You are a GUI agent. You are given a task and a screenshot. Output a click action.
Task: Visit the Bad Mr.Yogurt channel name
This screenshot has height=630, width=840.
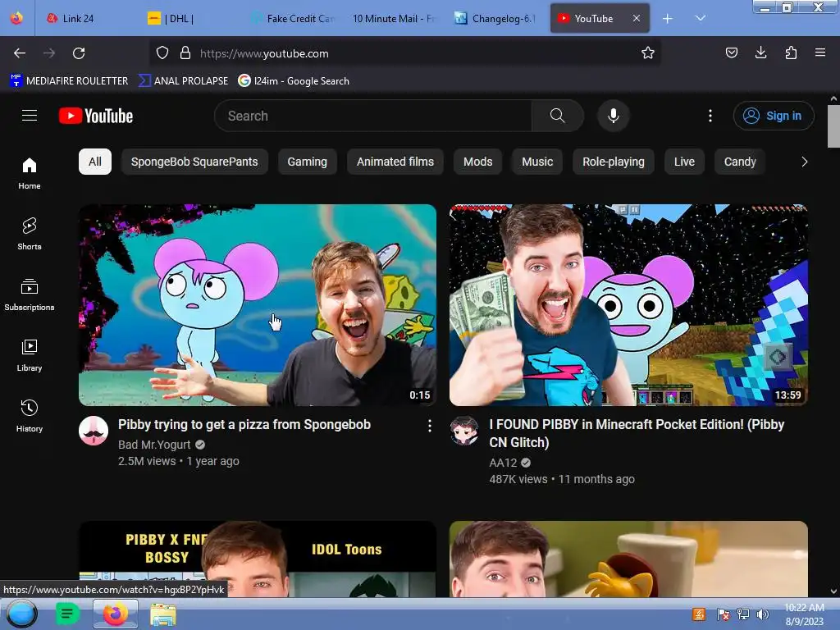click(x=154, y=445)
